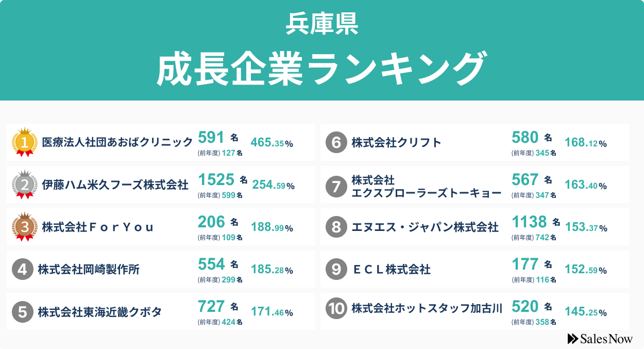The image size is (644, 349).
Task: Open the エヌエス・ジャパン株式会社 entry
Action: pyautogui.click(x=425, y=227)
